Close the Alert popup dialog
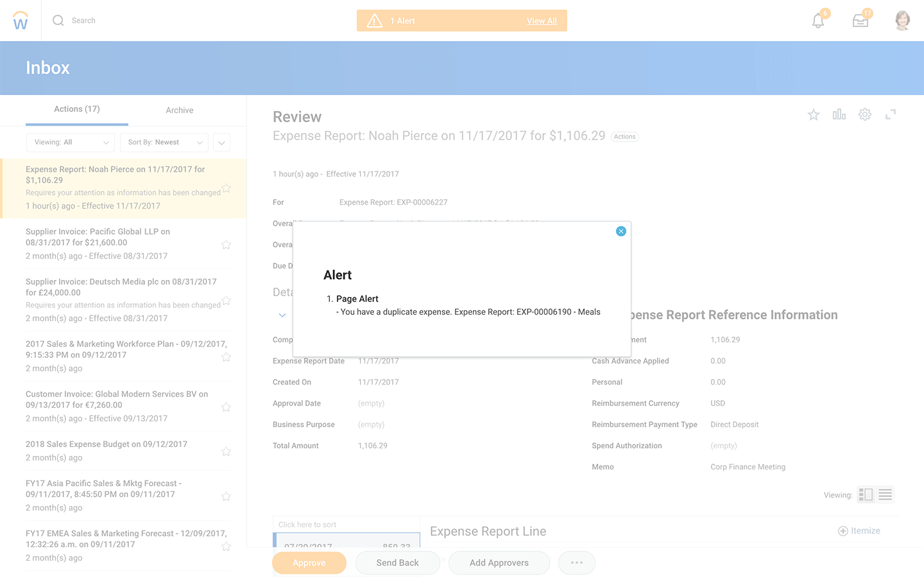This screenshot has height=578, width=924. [x=620, y=231]
